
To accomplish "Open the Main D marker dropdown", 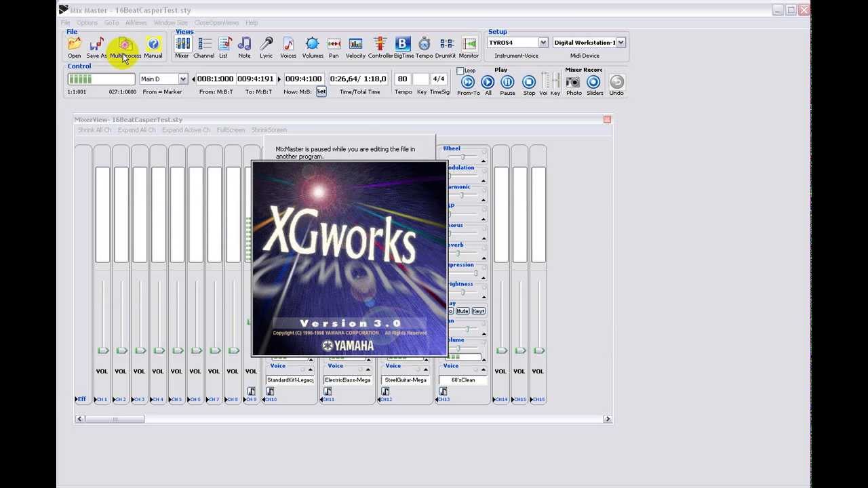I will (x=182, y=79).
